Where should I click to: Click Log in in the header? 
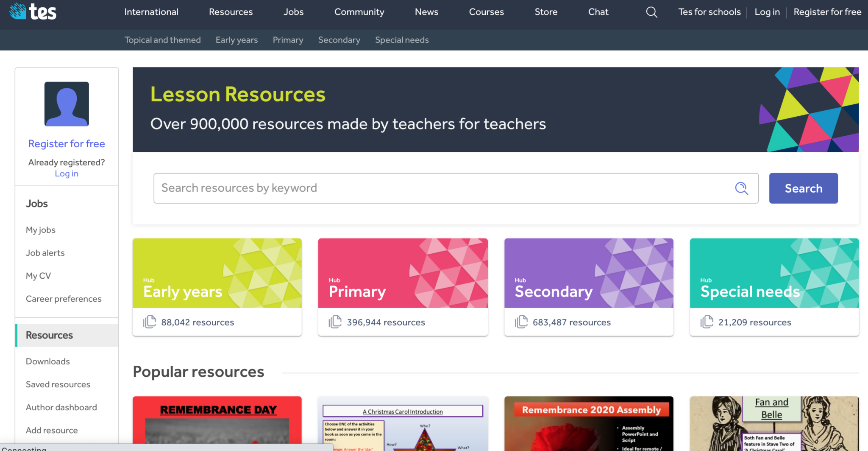click(767, 12)
